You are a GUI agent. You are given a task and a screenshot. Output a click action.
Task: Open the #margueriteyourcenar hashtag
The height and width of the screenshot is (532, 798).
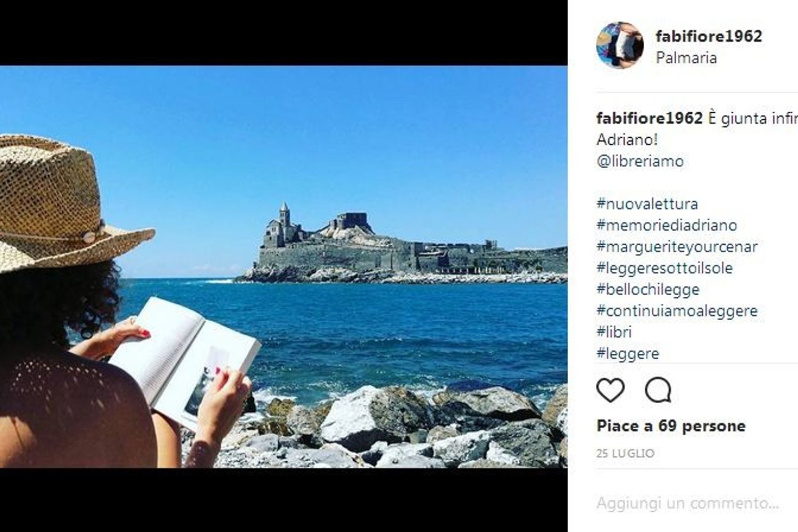pos(677,246)
